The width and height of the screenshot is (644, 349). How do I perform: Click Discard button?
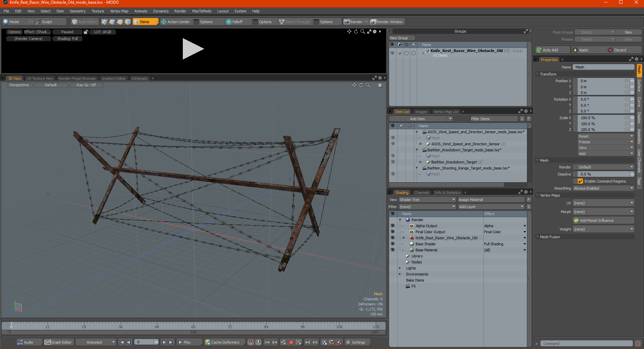pyautogui.click(x=624, y=50)
